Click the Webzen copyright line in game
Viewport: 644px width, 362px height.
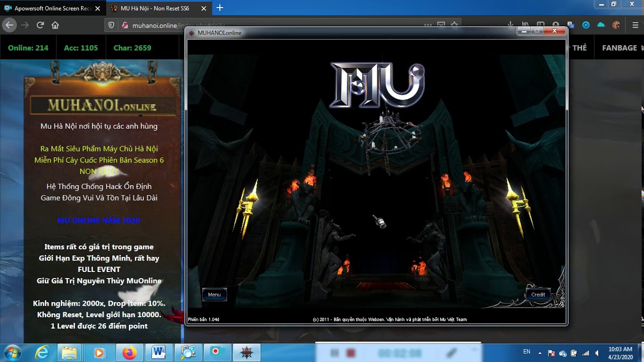pos(389,319)
